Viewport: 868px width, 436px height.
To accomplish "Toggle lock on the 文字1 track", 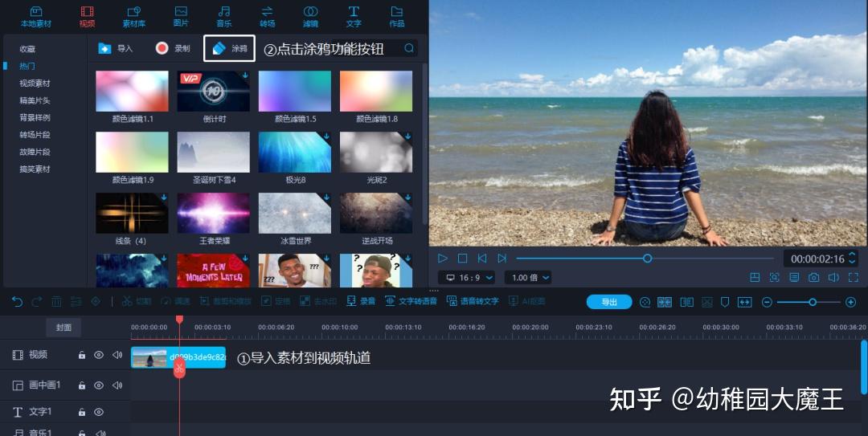I will tap(82, 412).
